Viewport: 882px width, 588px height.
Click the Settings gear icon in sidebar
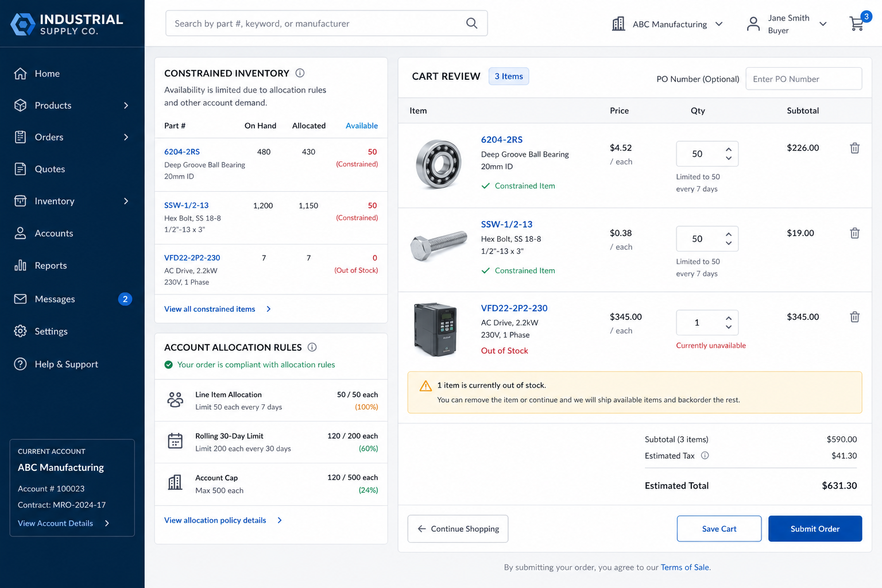click(x=20, y=331)
